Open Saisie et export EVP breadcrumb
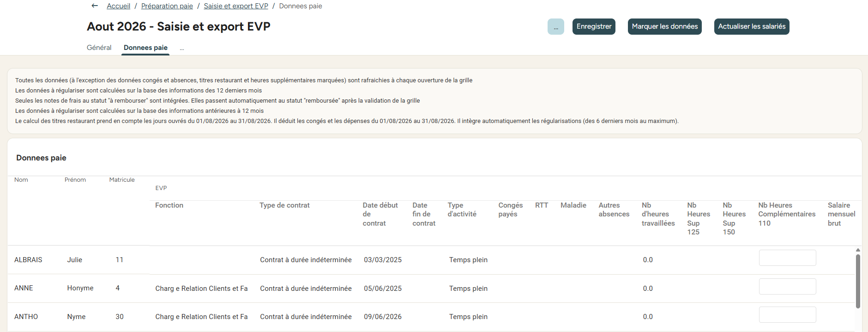Viewport: 868px width, 332px height. (236, 6)
